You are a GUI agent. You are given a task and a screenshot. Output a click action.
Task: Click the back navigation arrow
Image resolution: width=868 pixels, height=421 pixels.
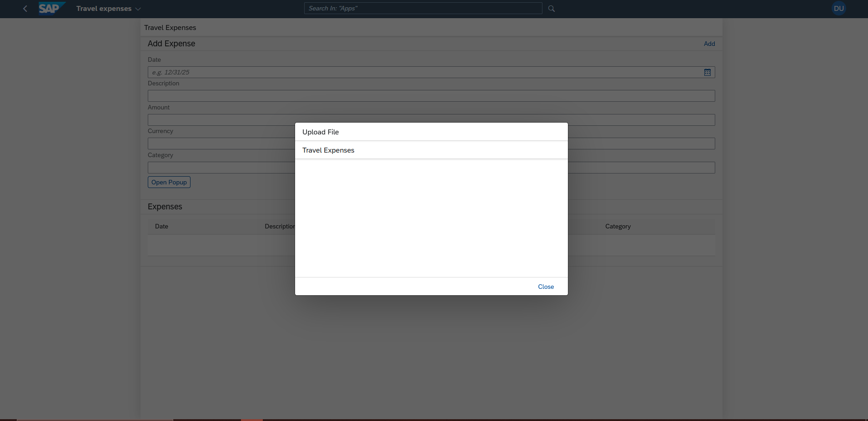click(x=25, y=9)
